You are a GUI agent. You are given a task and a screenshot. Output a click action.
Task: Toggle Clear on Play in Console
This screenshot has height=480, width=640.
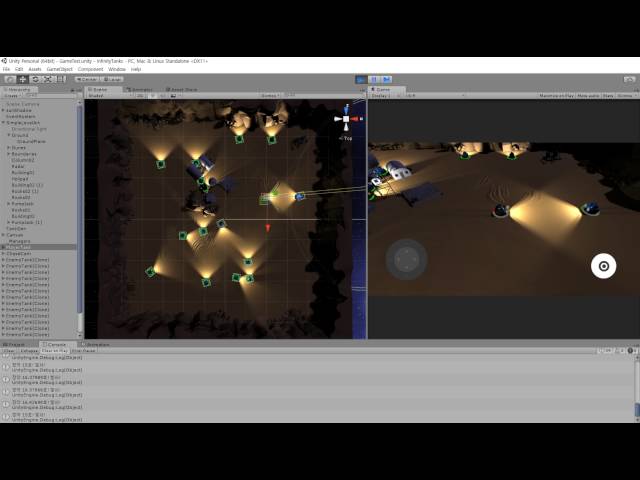(55, 351)
